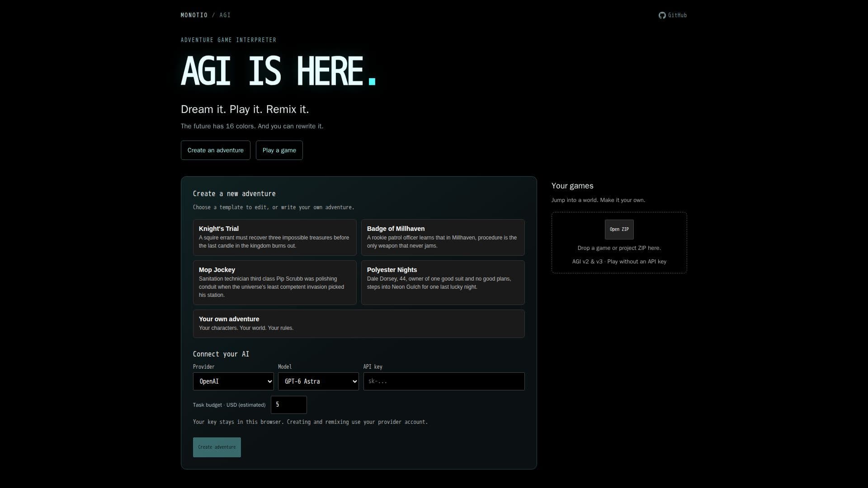Expand the Model dropdown showing GPT-6 Astra
The image size is (868, 488).
tap(318, 381)
